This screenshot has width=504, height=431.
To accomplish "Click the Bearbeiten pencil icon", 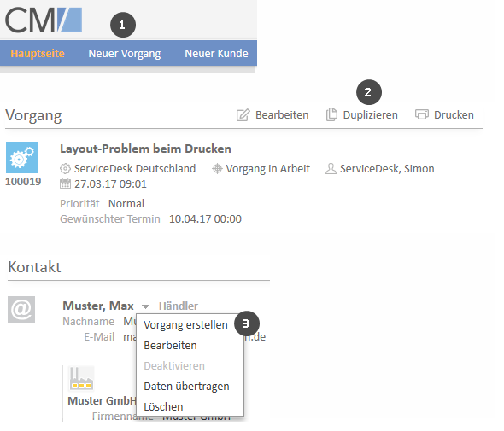I will [243, 115].
